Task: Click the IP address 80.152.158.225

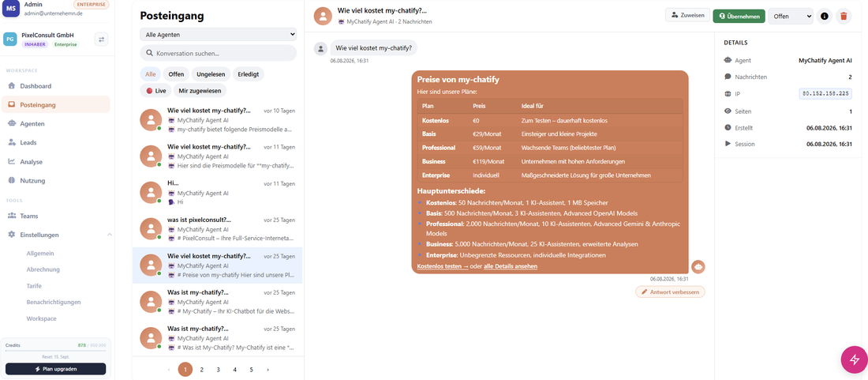Action: click(825, 93)
